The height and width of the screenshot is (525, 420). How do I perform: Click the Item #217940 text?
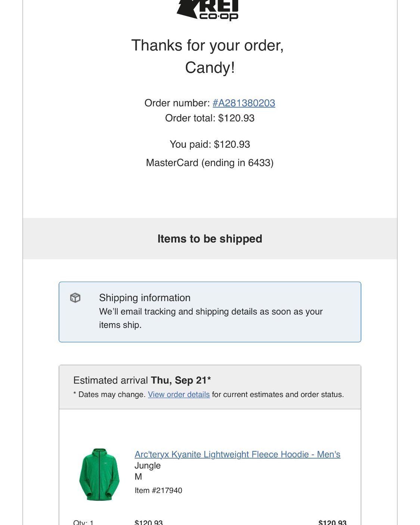[x=158, y=490]
